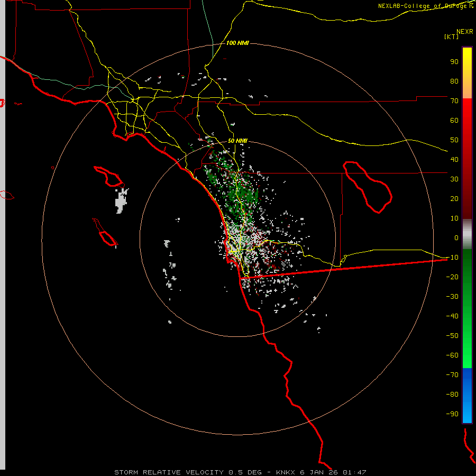
Task: Click the -90 value on the velocity scale
Action: coord(452,414)
